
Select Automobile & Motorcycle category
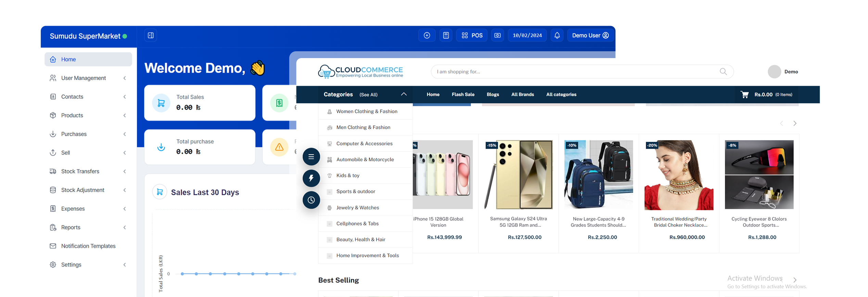tap(365, 159)
